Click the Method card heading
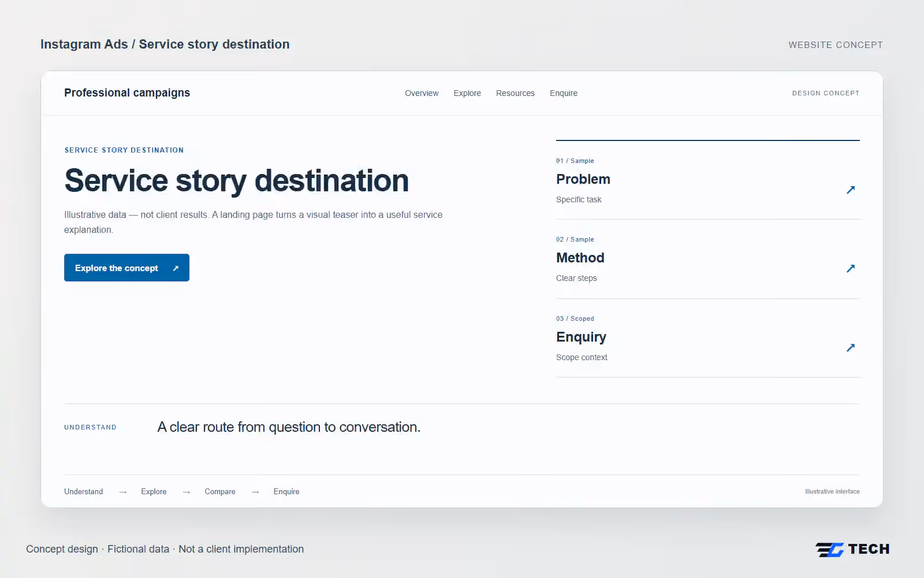 coord(580,258)
